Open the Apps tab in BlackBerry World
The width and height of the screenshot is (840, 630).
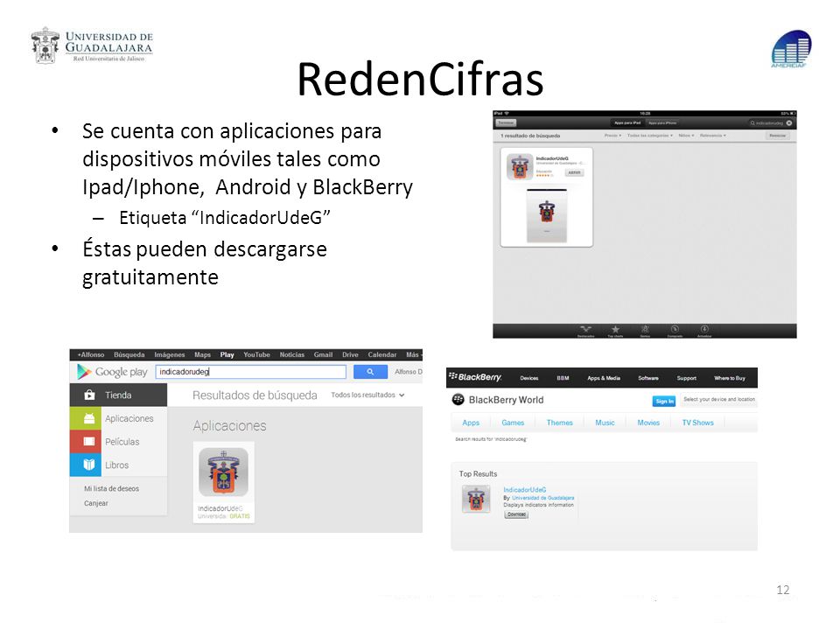click(471, 423)
